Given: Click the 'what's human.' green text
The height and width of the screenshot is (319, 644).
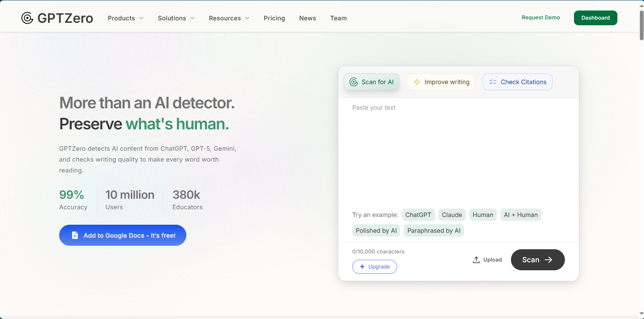Looking at the screenshot, I should [177, 124].
